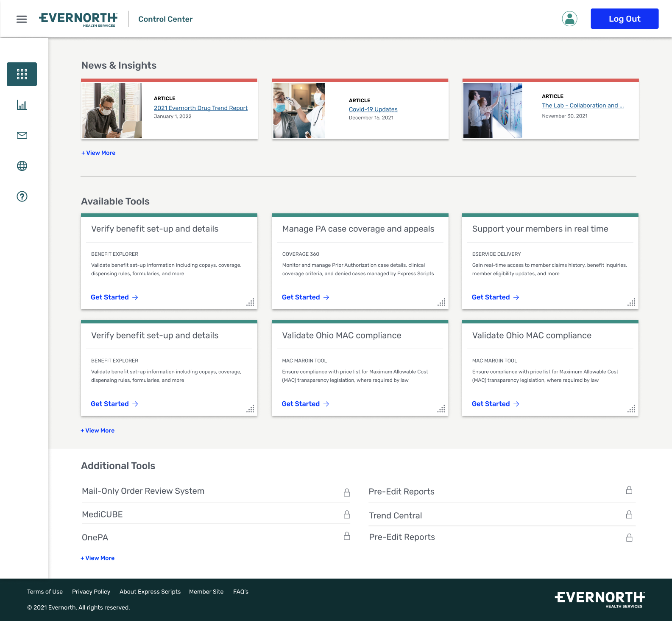Open the user profile avatar icon
Screen dimensions: 672x621
point(569,19)
